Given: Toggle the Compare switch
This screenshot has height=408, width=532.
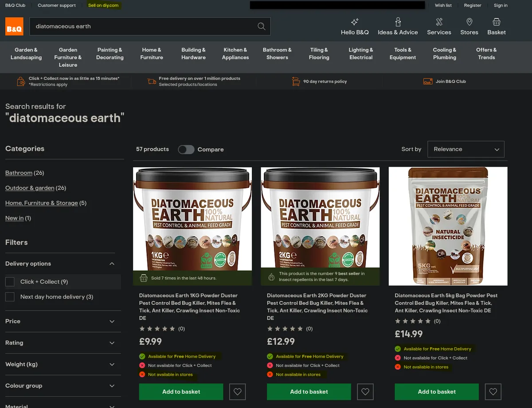Looking at the screenshot, I should (x=186, y=149).
